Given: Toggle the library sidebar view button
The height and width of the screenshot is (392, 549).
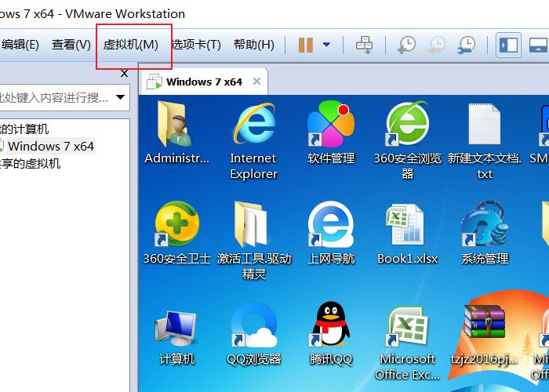Looking at the screenshot, I should (508, 45).
